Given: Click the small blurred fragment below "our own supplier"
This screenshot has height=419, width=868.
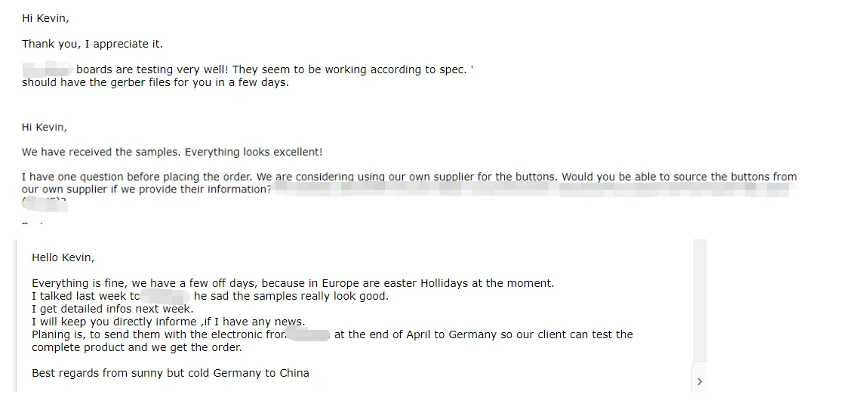Looking at the screenshot, I should tap(45, 203).
